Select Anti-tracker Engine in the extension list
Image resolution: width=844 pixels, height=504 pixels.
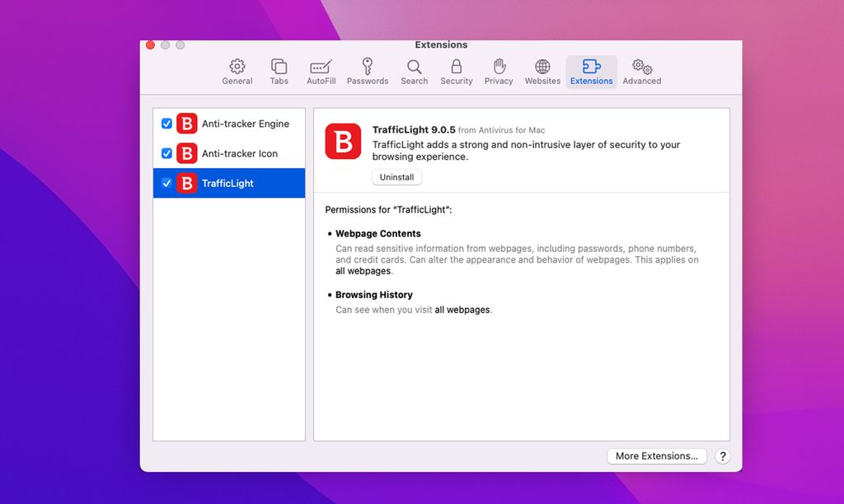(239, 124)
